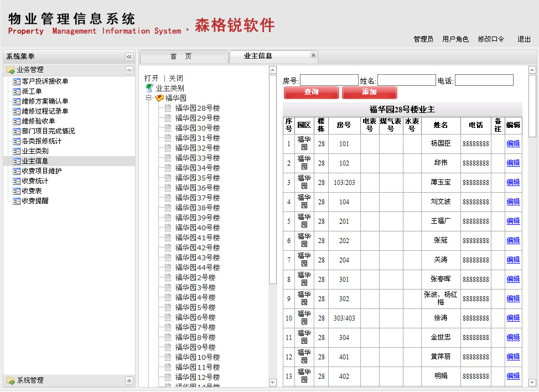Collapse the 业务管理 section
539x392 pixels.
point(129,70)
